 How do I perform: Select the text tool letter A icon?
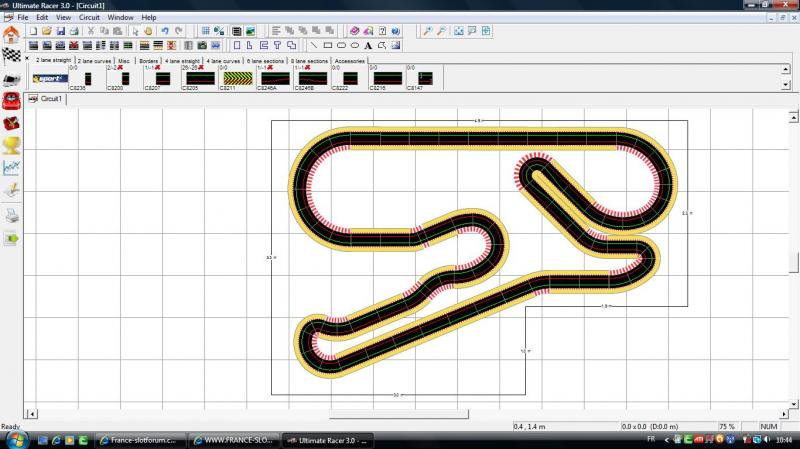pos(368,45)
